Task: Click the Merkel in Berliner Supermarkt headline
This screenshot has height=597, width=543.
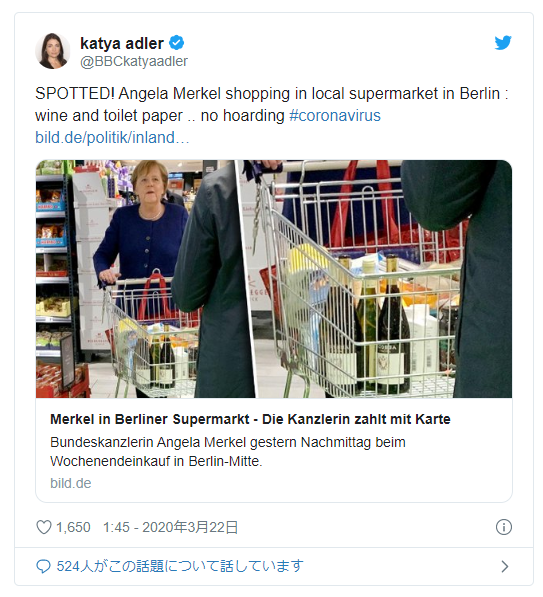Action: coord(250,419)
